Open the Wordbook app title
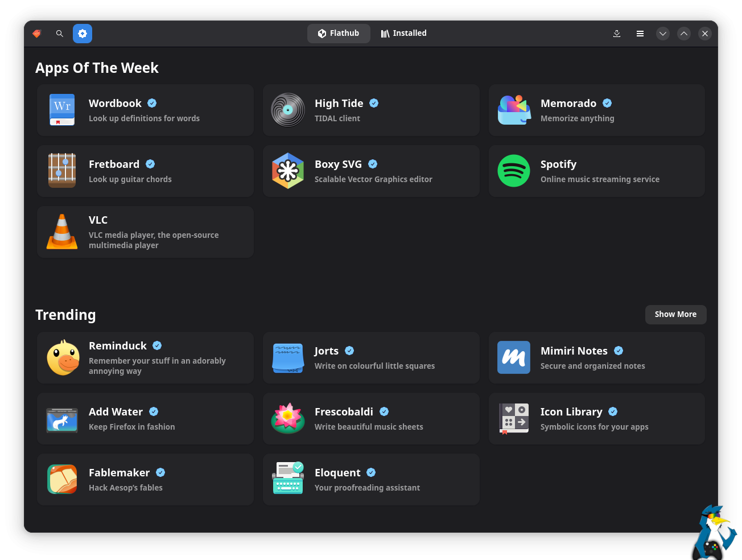The height and width of the screenshot is (560, 742). pos(115,103)
